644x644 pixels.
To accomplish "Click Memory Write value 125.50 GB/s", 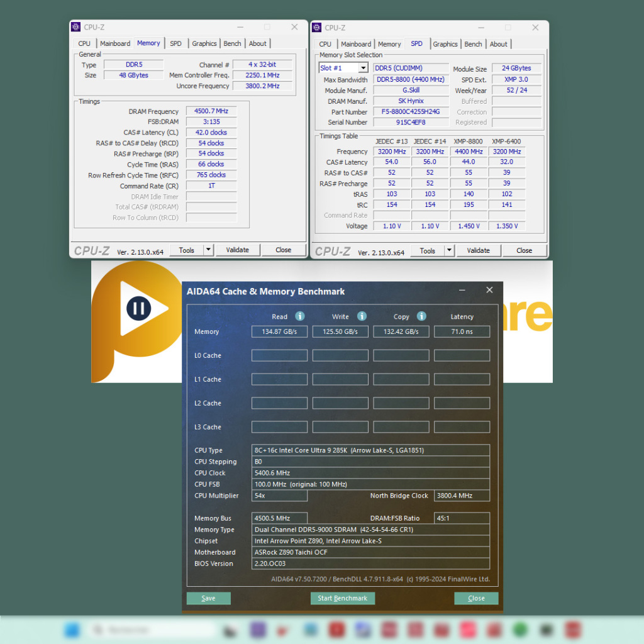I will pos(340,331).
